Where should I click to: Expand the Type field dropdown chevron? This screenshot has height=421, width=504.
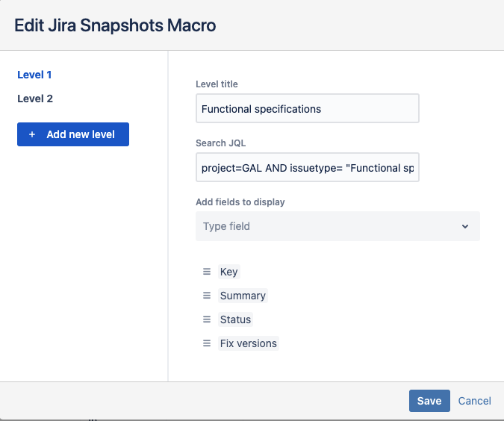(x=464, y=226)
